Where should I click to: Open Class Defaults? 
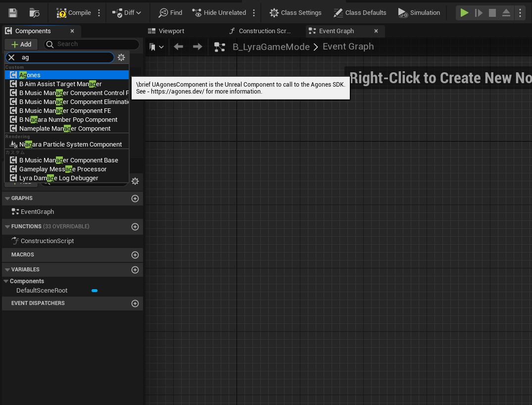(x=359, y=13)
